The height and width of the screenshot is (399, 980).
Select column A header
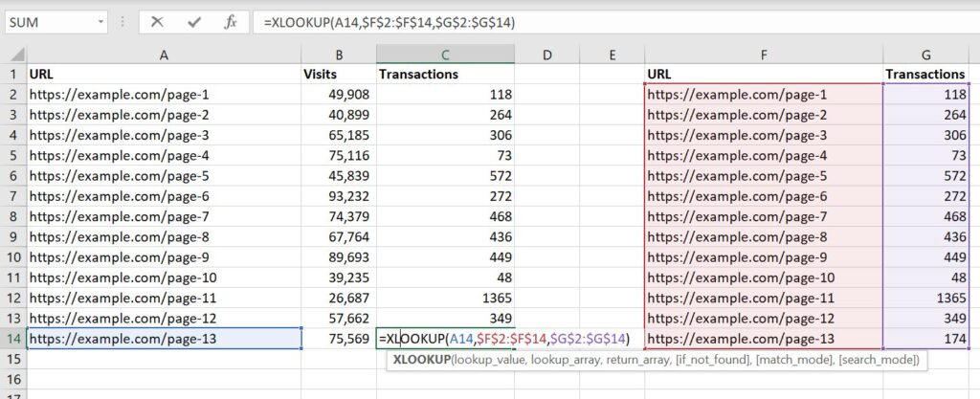tap(164, 55)
